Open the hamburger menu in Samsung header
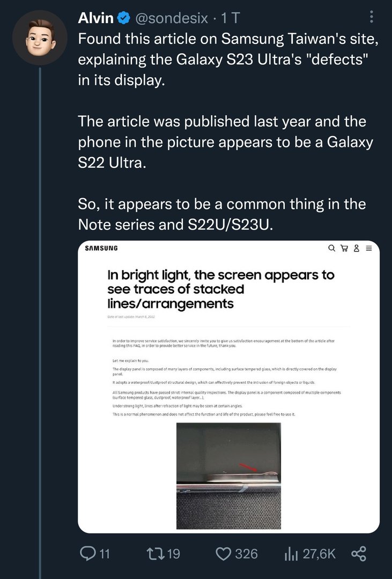Screen dimensions: 392x579 click(x=368, y=248)
